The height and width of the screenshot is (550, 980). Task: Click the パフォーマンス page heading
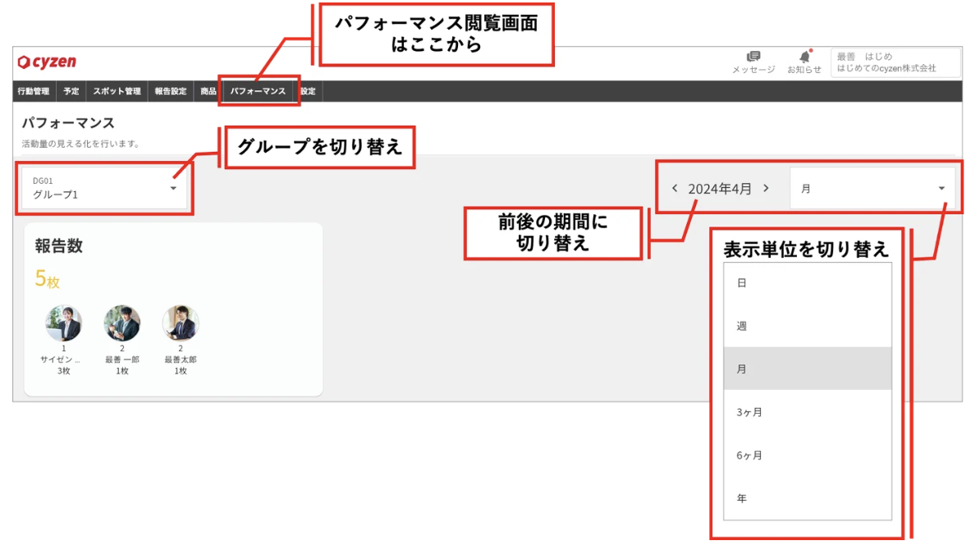click(68, 123)
